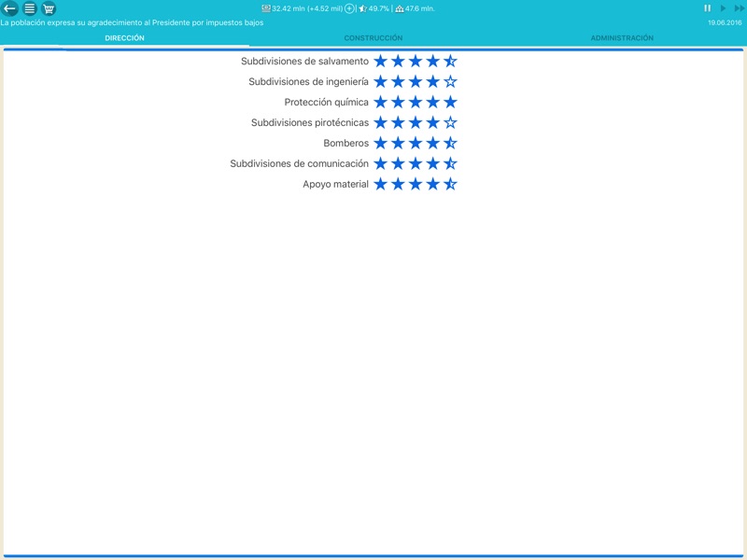
Task: Set game speed to fast forward
Action: click(x=739, y=8)
